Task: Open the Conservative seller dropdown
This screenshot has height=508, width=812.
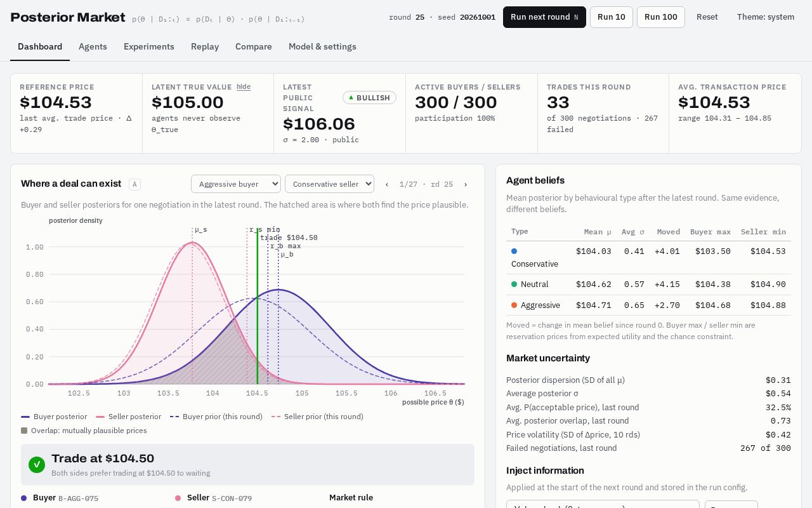Action: pyautogui.click(x=329, y=184)
